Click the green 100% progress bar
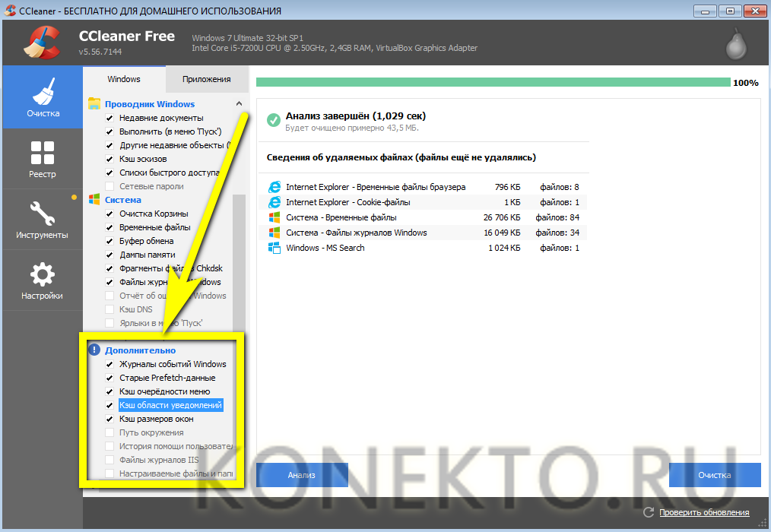This screenshot has height=532, width=771. [x=493, y=82]
